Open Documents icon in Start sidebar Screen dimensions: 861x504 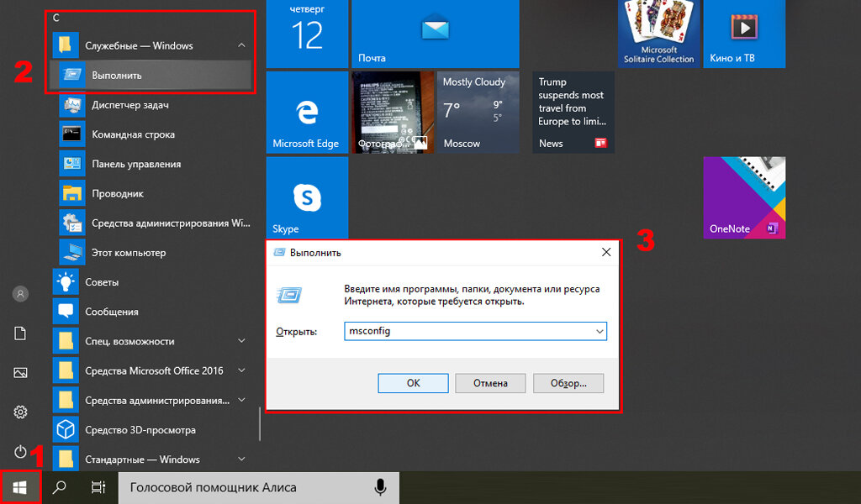[x=20, y=333]
